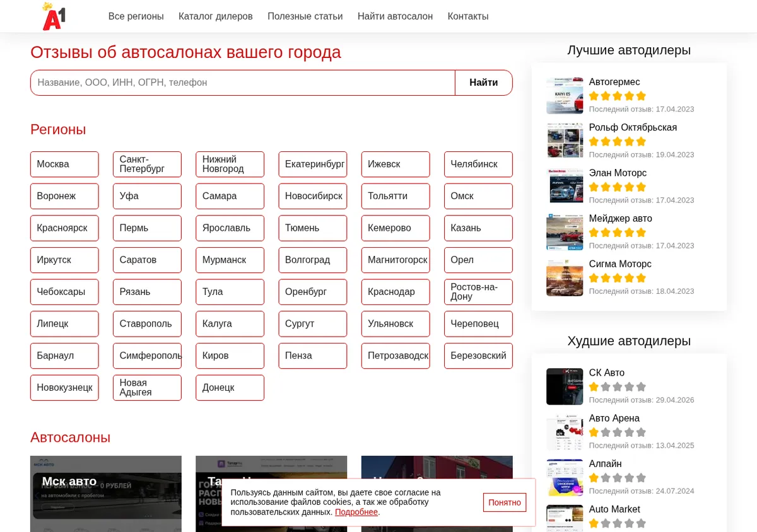Select the Москва region button
757x532 pixels.
[64, 164]
